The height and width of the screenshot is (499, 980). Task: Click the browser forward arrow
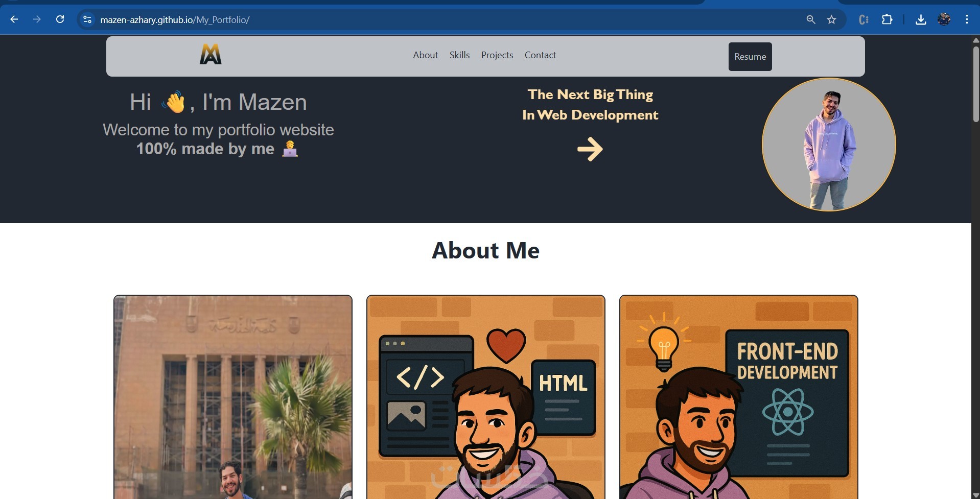37,19
